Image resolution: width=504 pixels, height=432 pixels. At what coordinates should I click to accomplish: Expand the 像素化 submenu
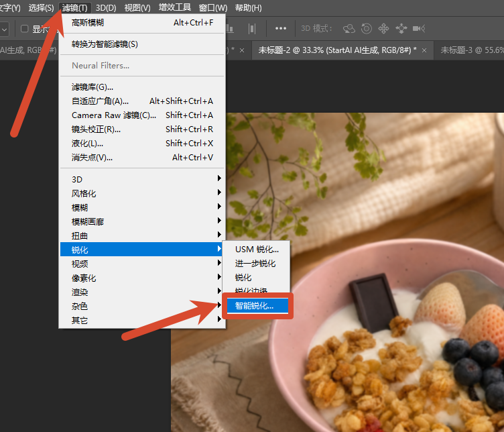tap(142, 278)
